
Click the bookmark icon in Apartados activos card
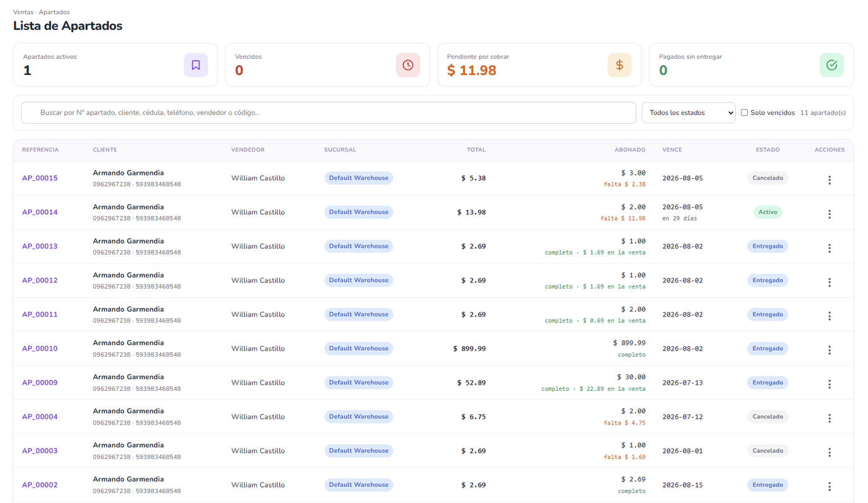[196, 65]
